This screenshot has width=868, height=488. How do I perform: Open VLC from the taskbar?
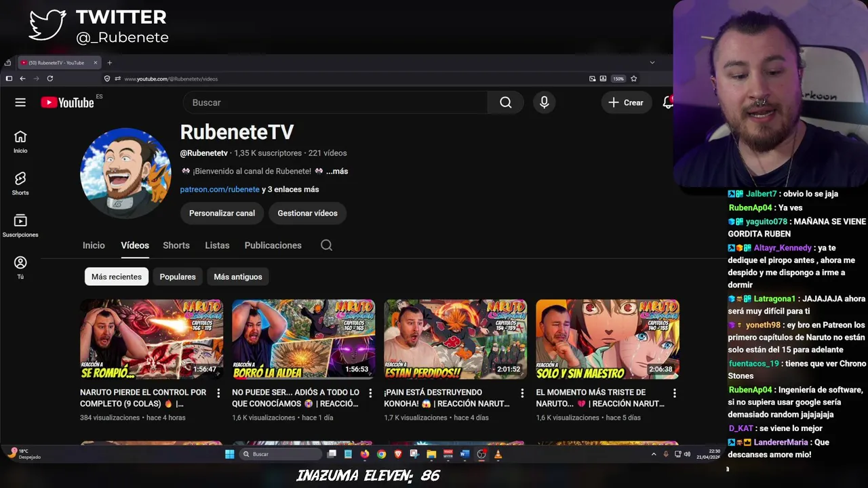pyautogui.click(x=498, y=454)
